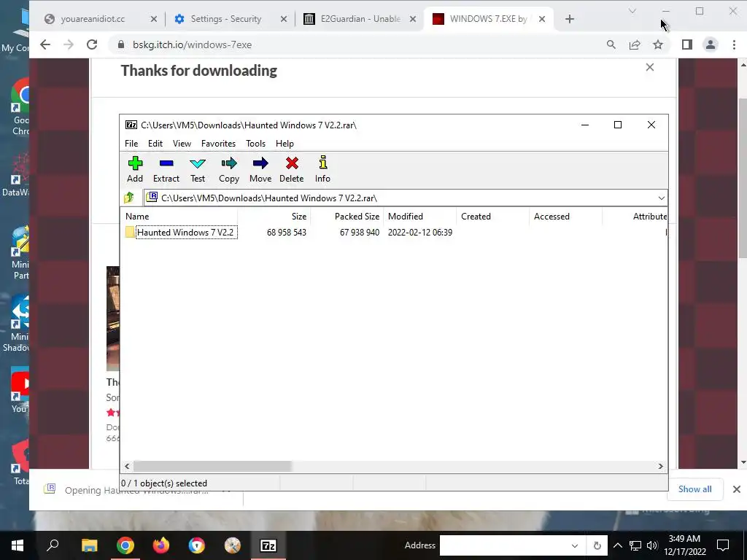Sort by the Size column header
Image resolution: width=747 pixels, height=560 pixels.
tap(274, 216)
